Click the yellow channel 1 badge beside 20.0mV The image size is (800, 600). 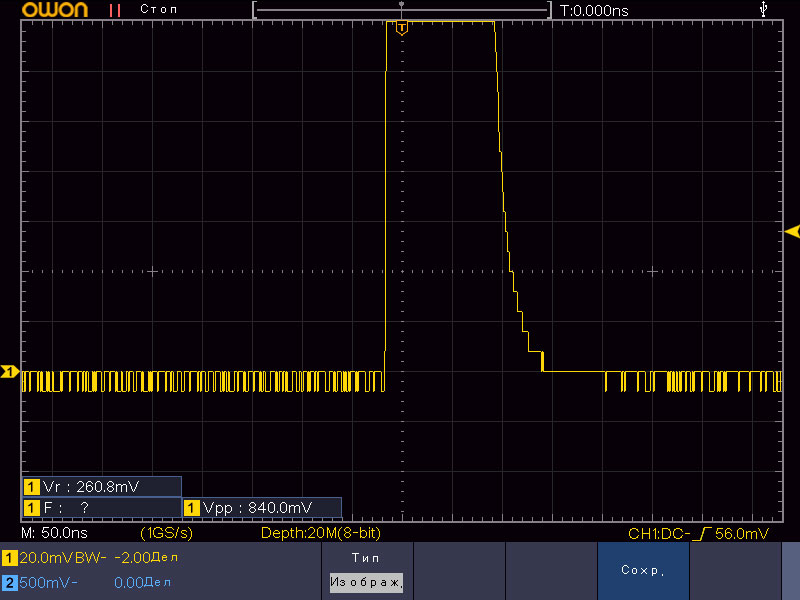click(x=9, y=557)
